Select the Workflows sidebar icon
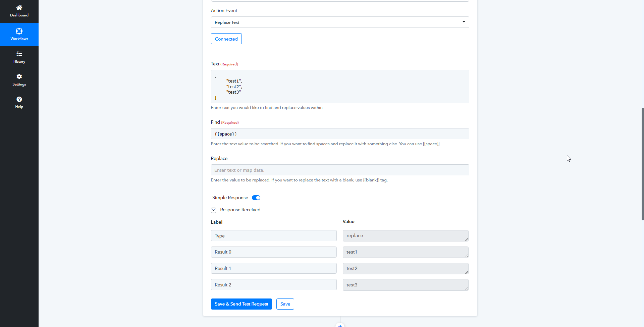 click(x=19, y=31)
